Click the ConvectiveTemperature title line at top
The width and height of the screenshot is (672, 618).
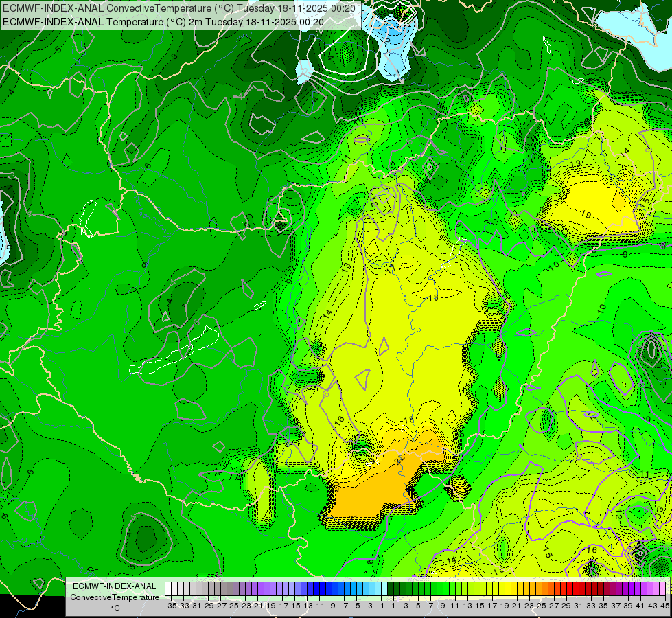pyautogui.click(x=178, y=8)
